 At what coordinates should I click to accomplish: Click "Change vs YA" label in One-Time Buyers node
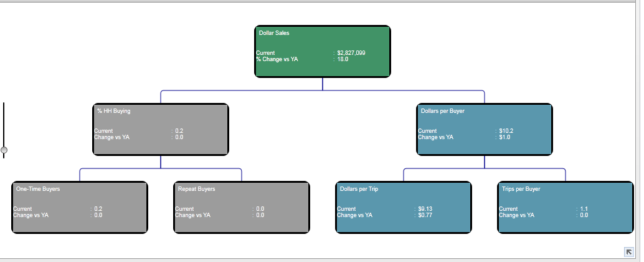click(x=31, y=215)
